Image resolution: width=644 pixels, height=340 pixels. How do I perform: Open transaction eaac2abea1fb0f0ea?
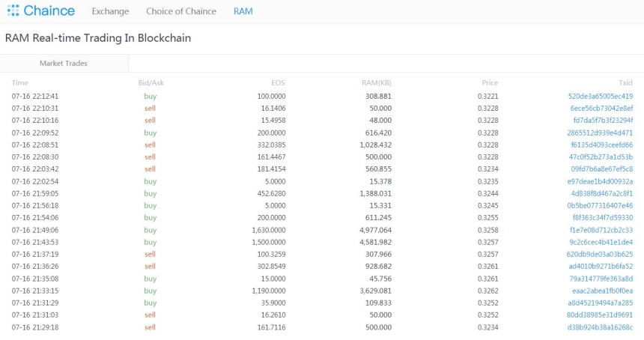point(603,291)
